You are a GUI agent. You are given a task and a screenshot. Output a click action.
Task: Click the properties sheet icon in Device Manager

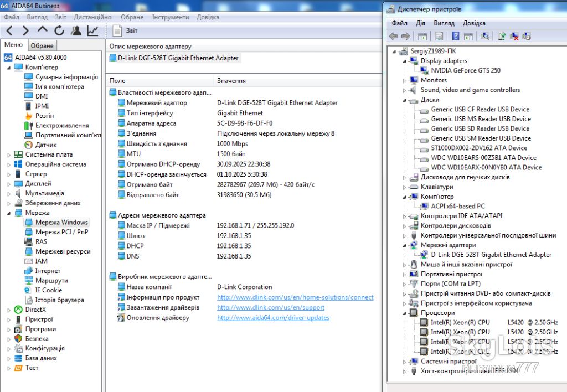tap(439, 36)
